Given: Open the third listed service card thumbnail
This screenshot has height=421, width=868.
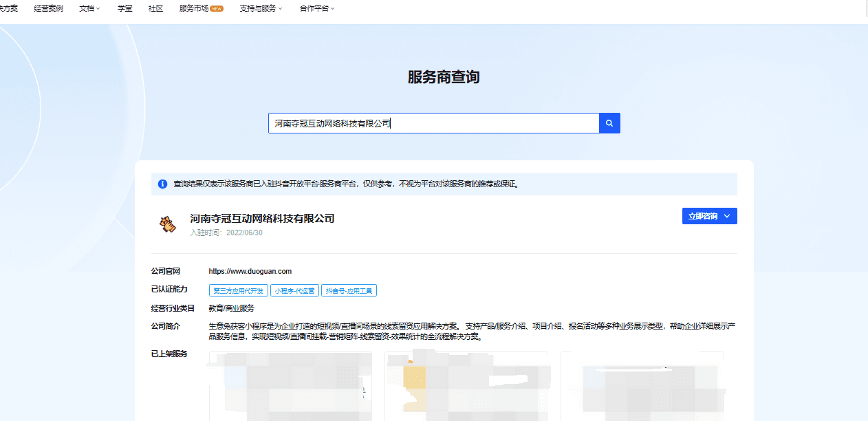Looking at the screenshot, I should click(642, 385).
